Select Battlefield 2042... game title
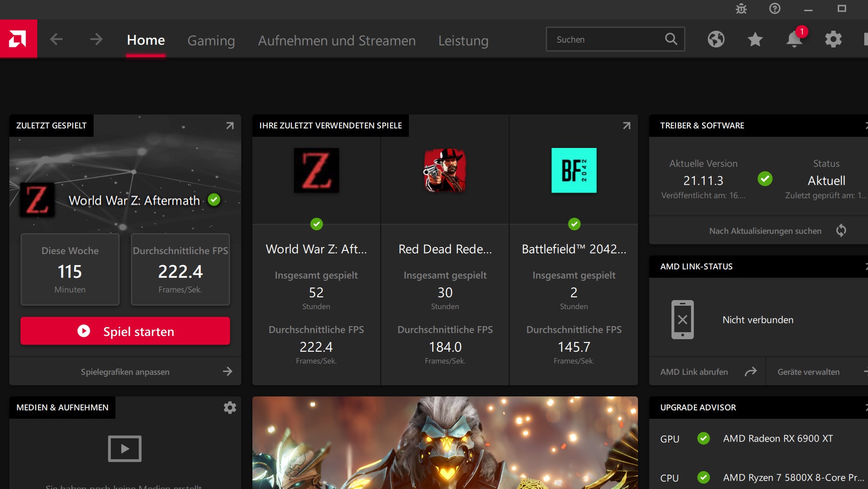Screen dimensions: 868x489 574,249
